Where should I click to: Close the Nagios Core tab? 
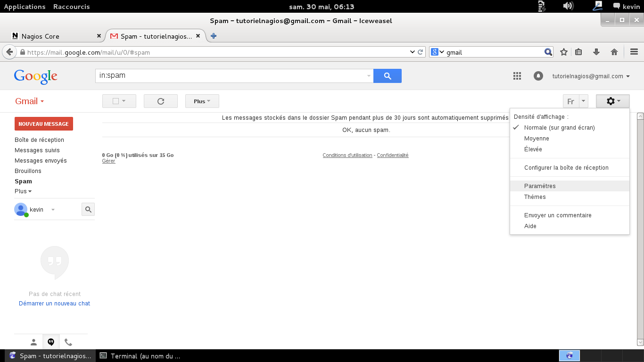[x=99, y=36]
